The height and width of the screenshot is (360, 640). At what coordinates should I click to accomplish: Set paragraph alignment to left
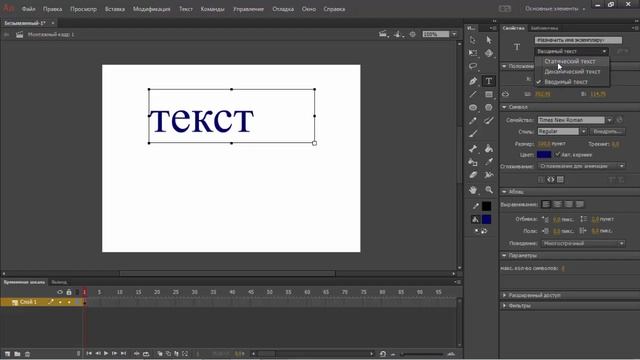coord(546,204)
